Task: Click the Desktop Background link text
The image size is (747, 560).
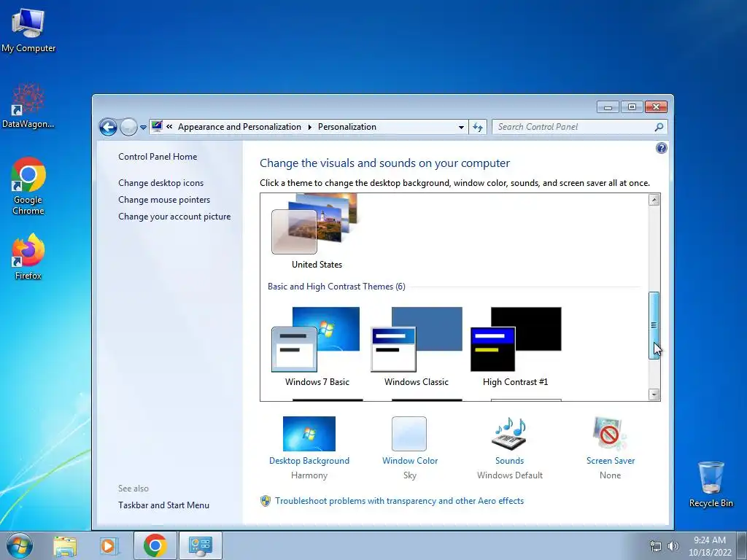Action: (x=309, y=461)
